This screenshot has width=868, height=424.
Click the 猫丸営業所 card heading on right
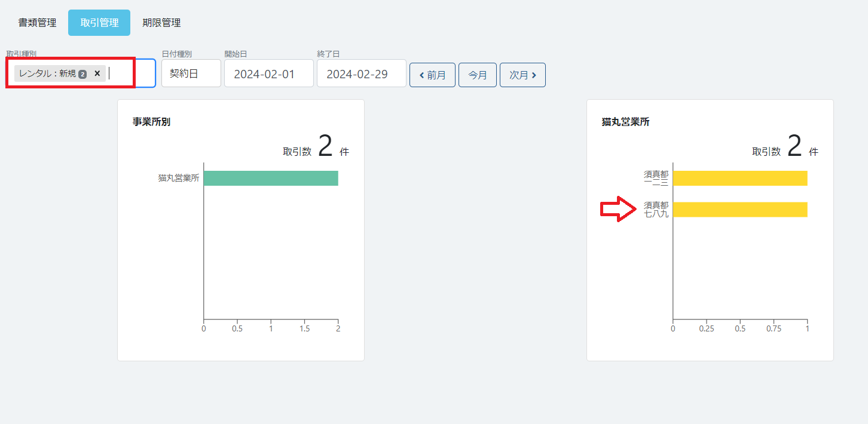[x=625, y=122]
